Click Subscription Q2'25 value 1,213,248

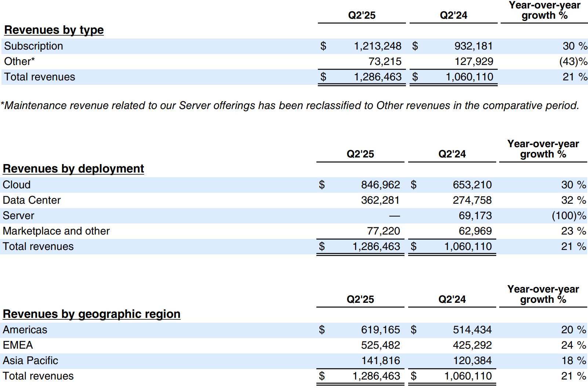[377, 46]
